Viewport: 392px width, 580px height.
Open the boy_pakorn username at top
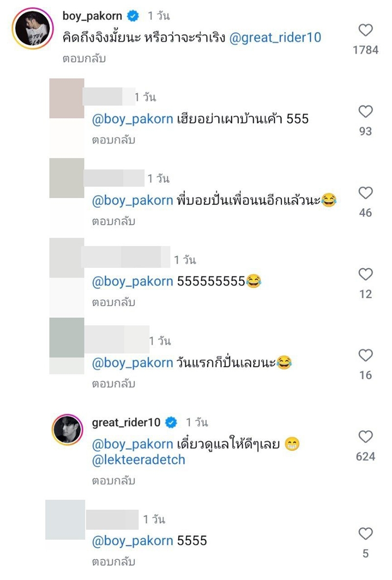92,16
